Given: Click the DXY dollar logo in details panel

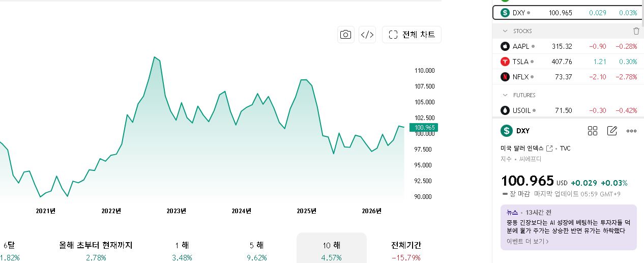Looking at the screenshot, I should coord(506,131).
